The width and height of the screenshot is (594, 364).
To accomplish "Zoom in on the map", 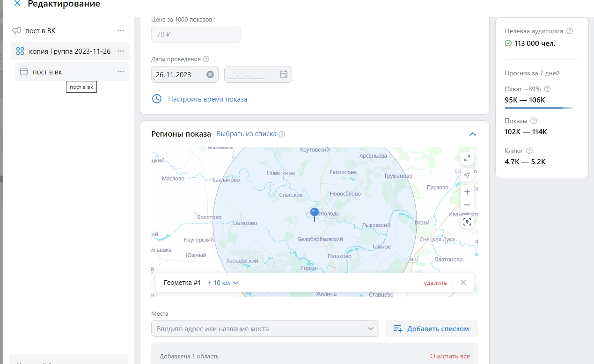I will (x=467, y=192).
